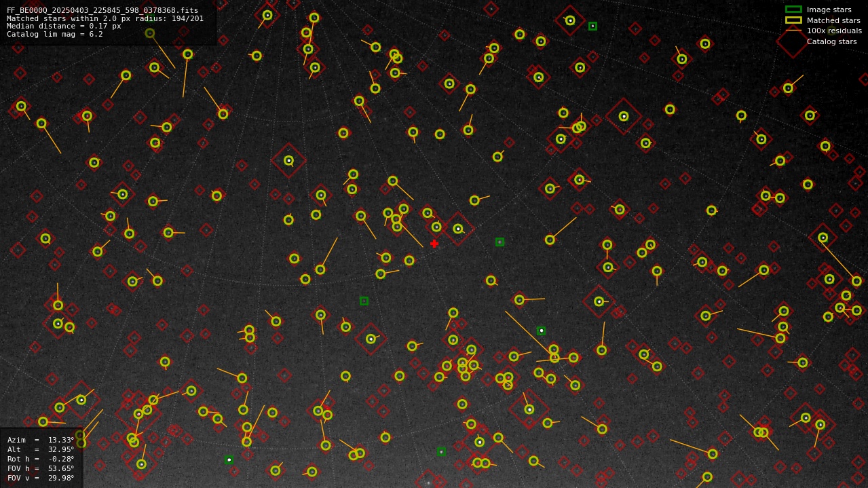Click the yellow Matched stars legend square
Image resolution: width=868 pixels, height=488 pixels.
793,20
